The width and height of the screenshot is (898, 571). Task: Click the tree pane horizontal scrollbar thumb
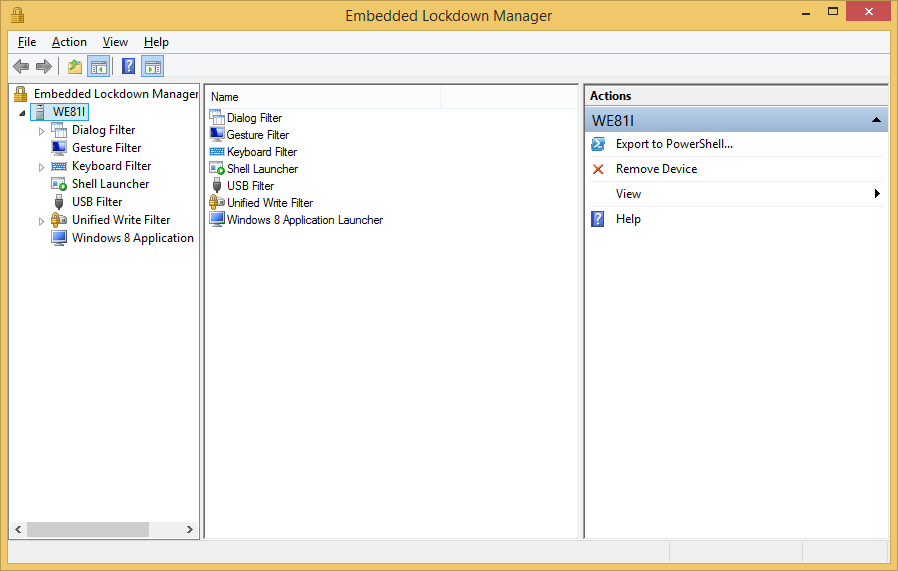point(88,529)
